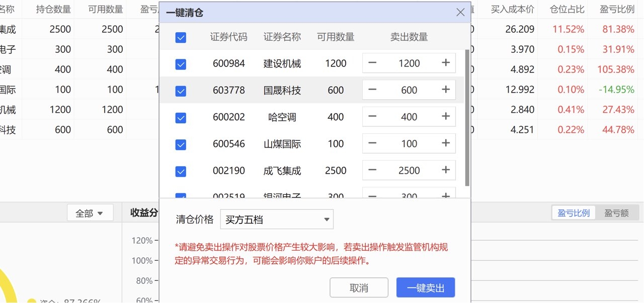Viewport: 644px width, 303px height.
Task: Sort by background 可用数量 column header
Action: [106, 9]
